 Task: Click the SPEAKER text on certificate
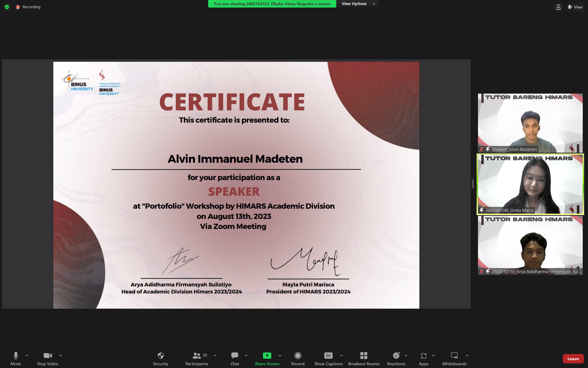click(x=234, y=192)
